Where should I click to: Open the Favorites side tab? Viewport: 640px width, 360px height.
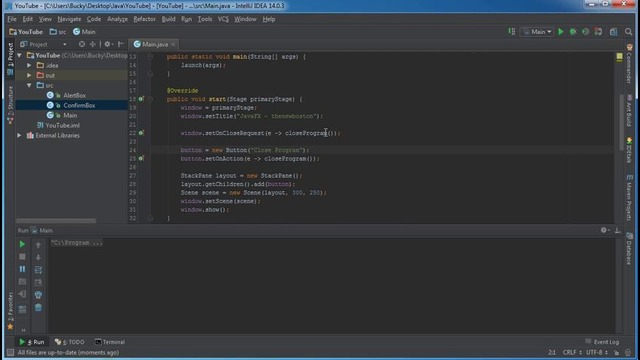click(10, 311)
